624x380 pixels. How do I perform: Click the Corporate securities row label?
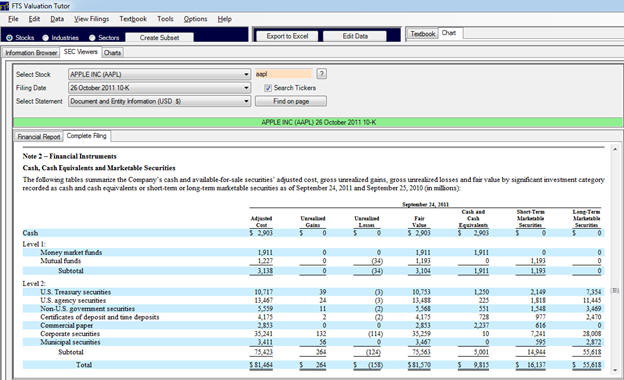click(70, 334)
